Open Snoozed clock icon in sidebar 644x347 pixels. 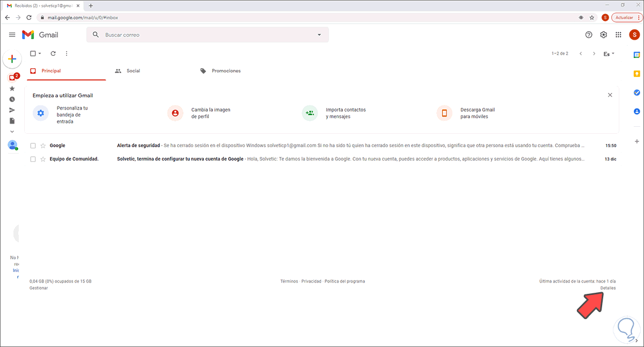[12, 99]
